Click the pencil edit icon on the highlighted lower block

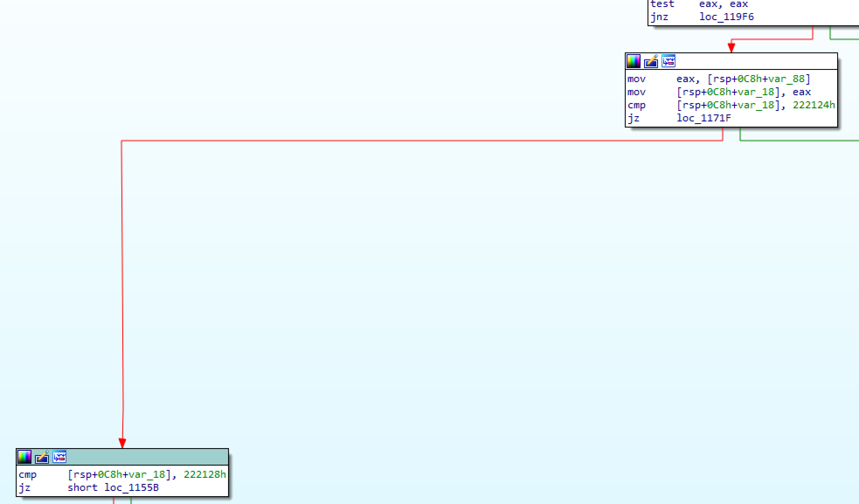pos(42,457)
